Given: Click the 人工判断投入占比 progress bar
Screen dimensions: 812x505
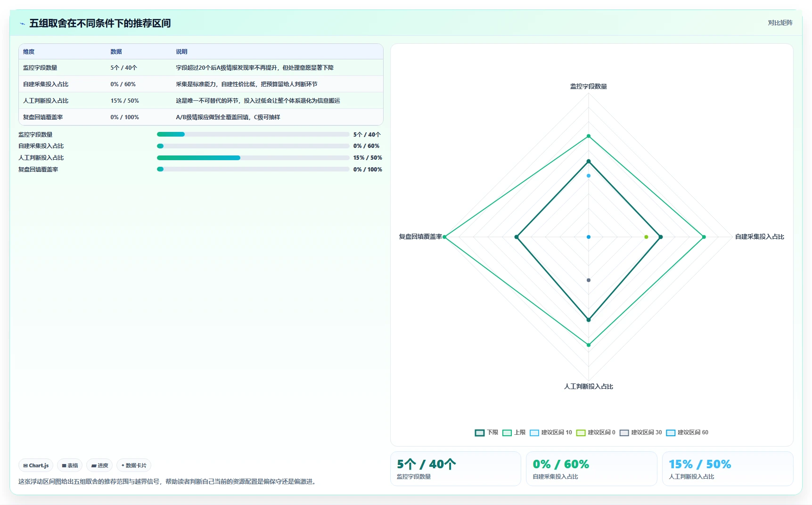Looking at the screenshot, I should point(253,158).
